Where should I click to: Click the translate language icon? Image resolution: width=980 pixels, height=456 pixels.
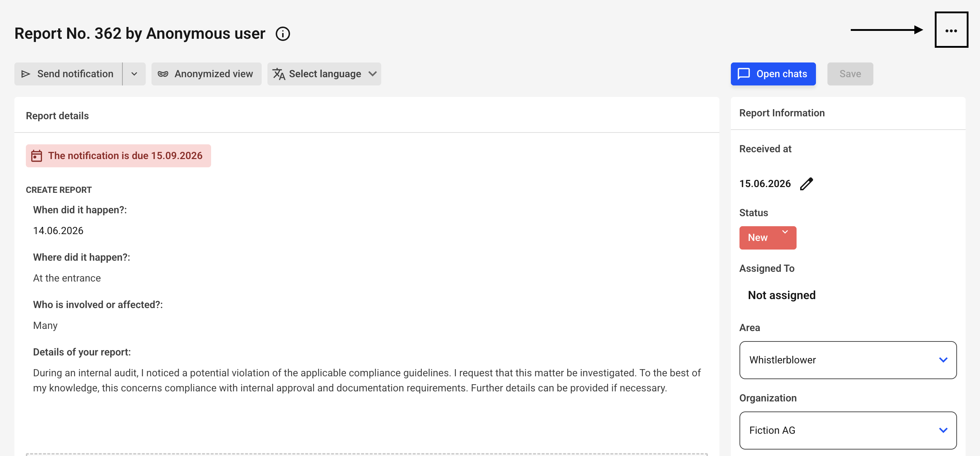coord(279,74)
